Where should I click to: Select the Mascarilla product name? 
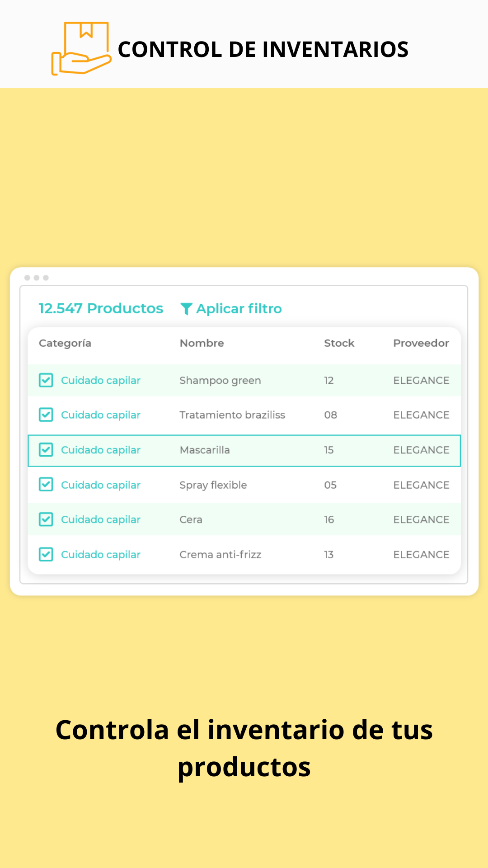205,450
